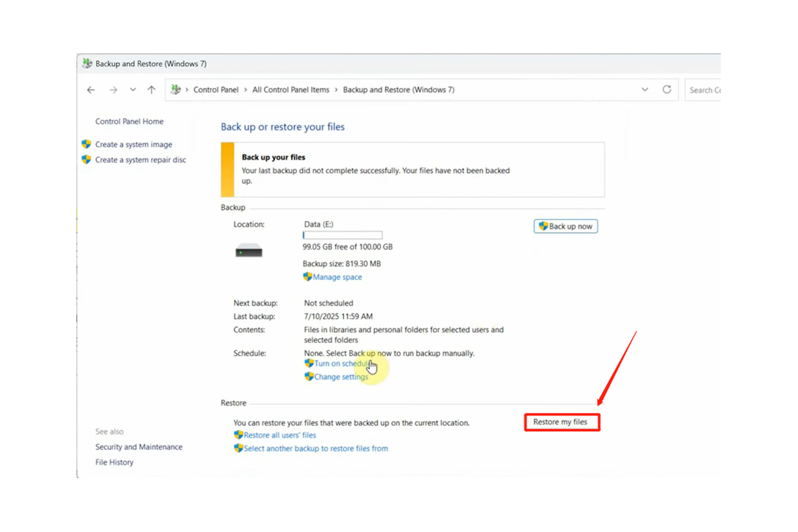Click the address bar Control Panel icon
The width and height of the screenshot is (798, 532).
(176, 90)
